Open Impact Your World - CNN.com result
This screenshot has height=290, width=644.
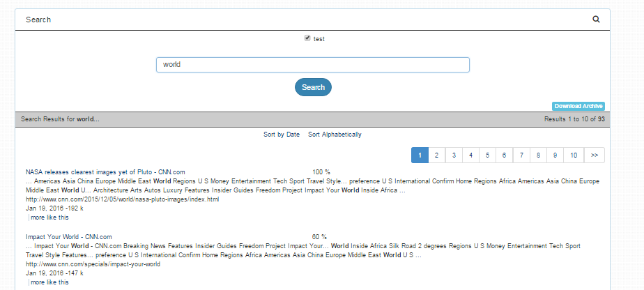click(69, 237)
